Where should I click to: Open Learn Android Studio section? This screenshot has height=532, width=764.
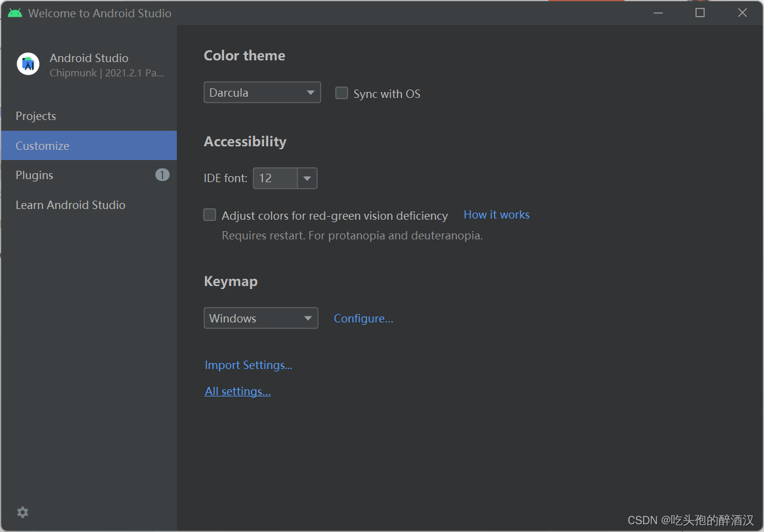pos(70,205)
